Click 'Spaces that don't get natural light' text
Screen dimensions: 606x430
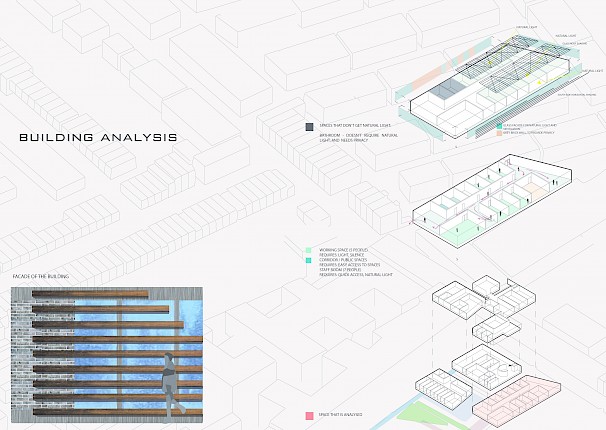coord(355,125)
